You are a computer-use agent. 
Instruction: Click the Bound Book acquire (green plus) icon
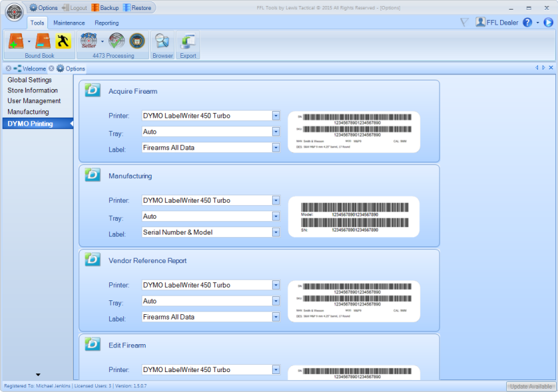(x=16, y=41)
